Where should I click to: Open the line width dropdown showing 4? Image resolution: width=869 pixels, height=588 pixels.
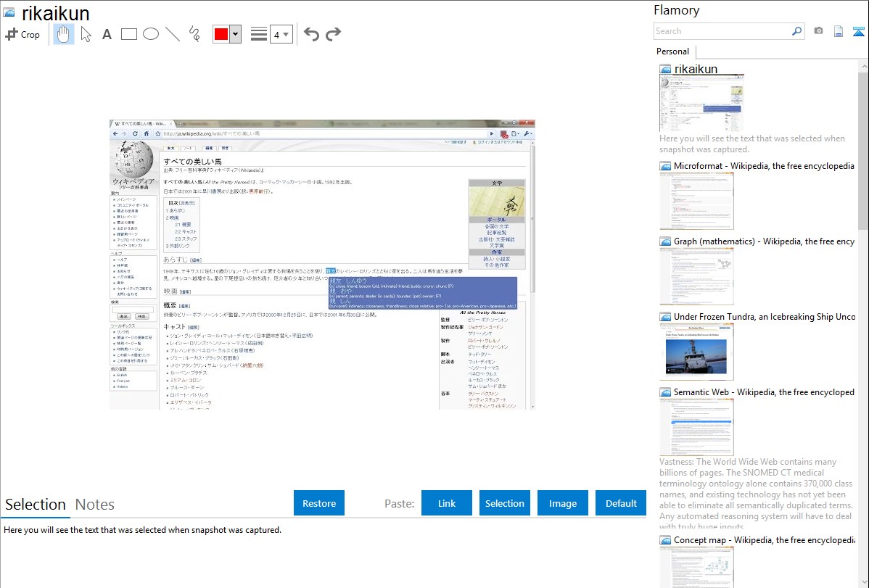coord(281,34)
